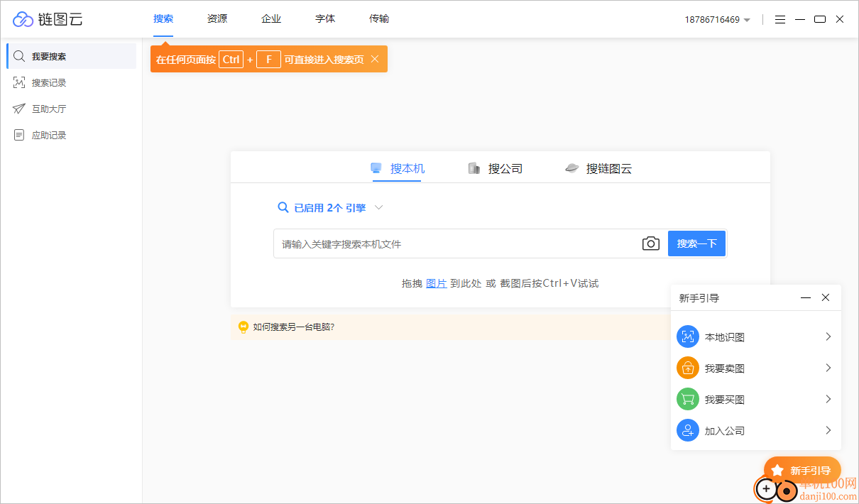The height and width of the screenshot is (504, 859).
Task: Click the 我要卖图 icon
Action: pyautogui.click(x=687, y=367)
